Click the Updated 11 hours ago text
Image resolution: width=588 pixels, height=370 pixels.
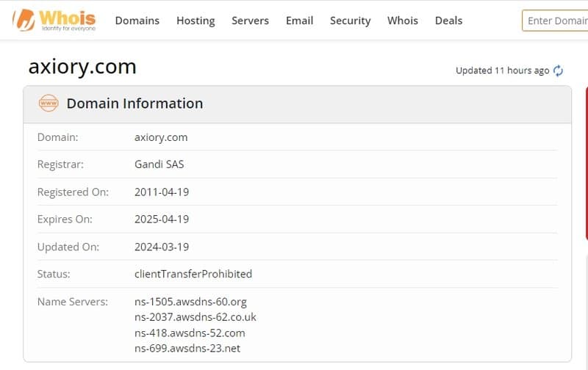[502, 70]
